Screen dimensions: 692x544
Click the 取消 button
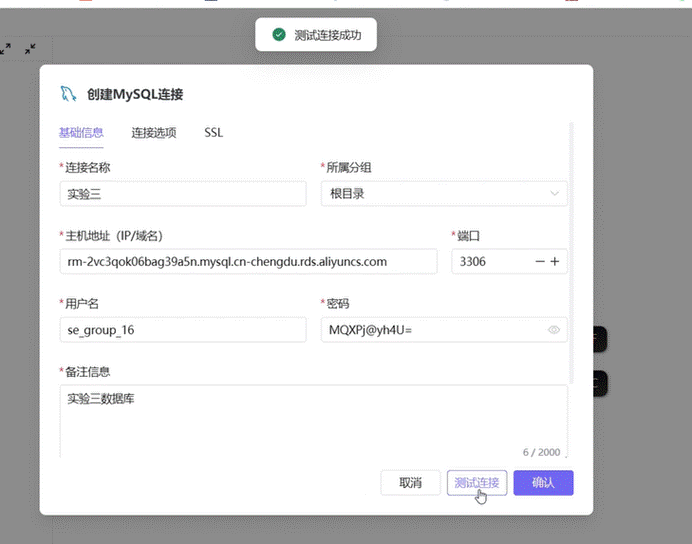[410, 483]
